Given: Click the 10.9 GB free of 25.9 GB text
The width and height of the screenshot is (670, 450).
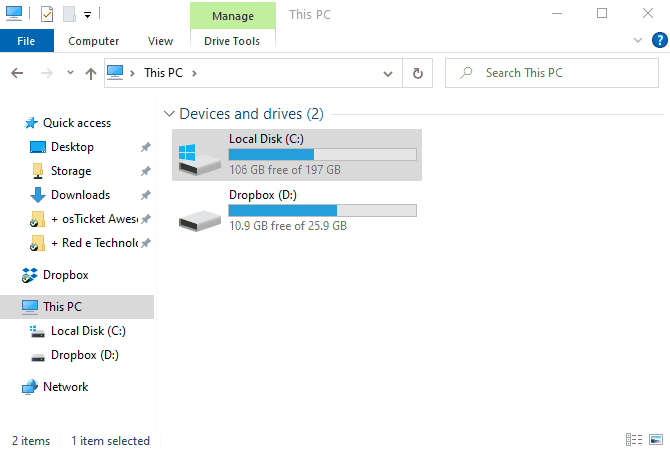Looking at the screenshot, I should 288,226.
